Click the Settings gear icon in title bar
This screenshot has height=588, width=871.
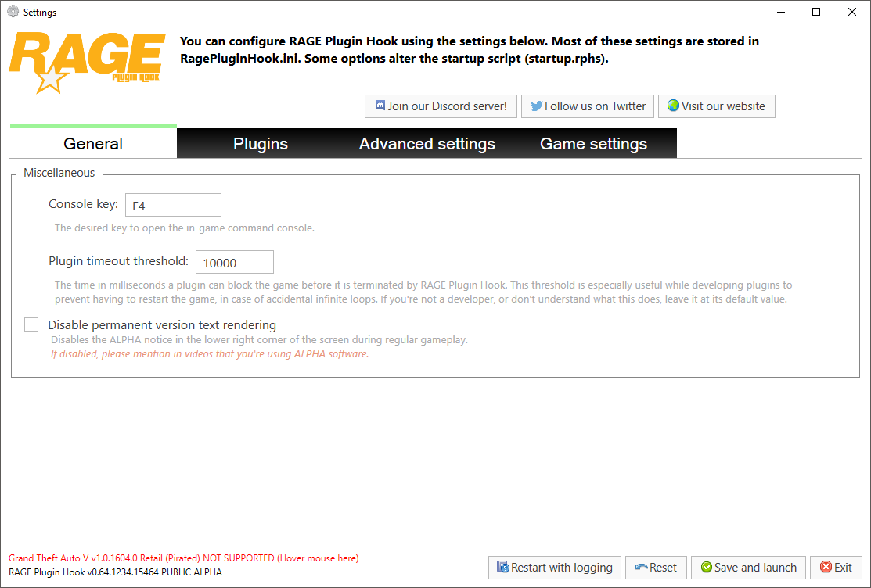point(13,12)
